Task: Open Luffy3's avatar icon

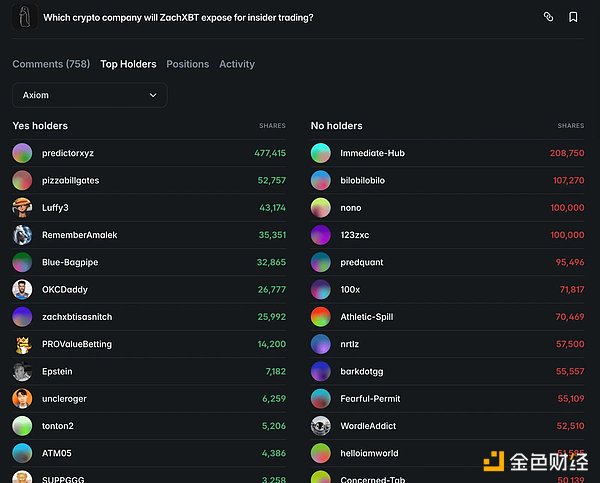Action: pyautogui.click(x=22, y=208)
